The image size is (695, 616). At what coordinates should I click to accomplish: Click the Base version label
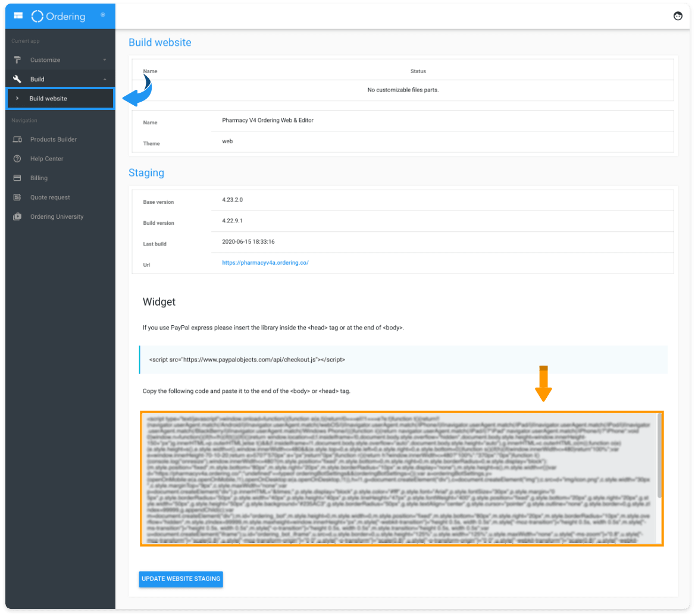158,202
